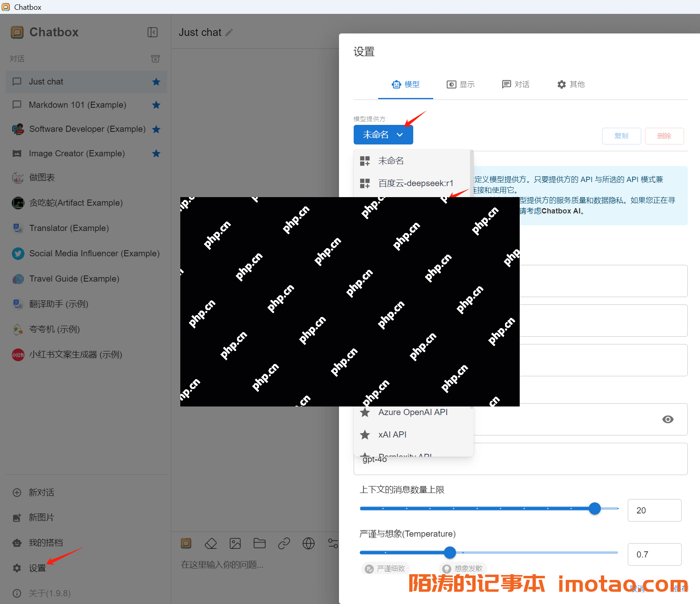Open Travel Guide (Example) globe icon

point(18,279)
